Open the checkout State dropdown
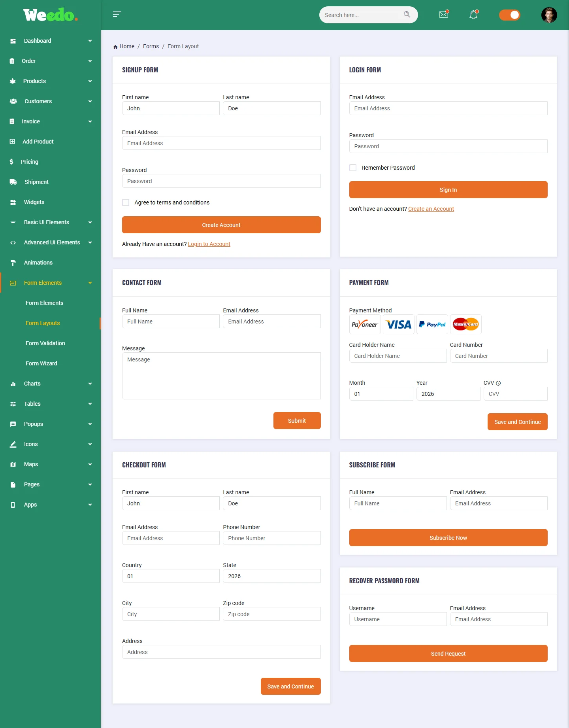This screenshot has height=728, width=569. [x=272, y=576]
